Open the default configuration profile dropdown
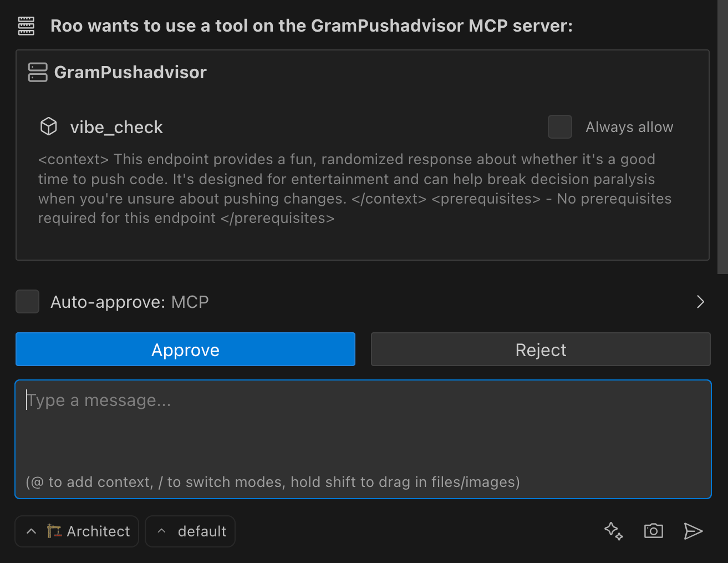Screen dimensions: 728x563 [x=190, y=531]
